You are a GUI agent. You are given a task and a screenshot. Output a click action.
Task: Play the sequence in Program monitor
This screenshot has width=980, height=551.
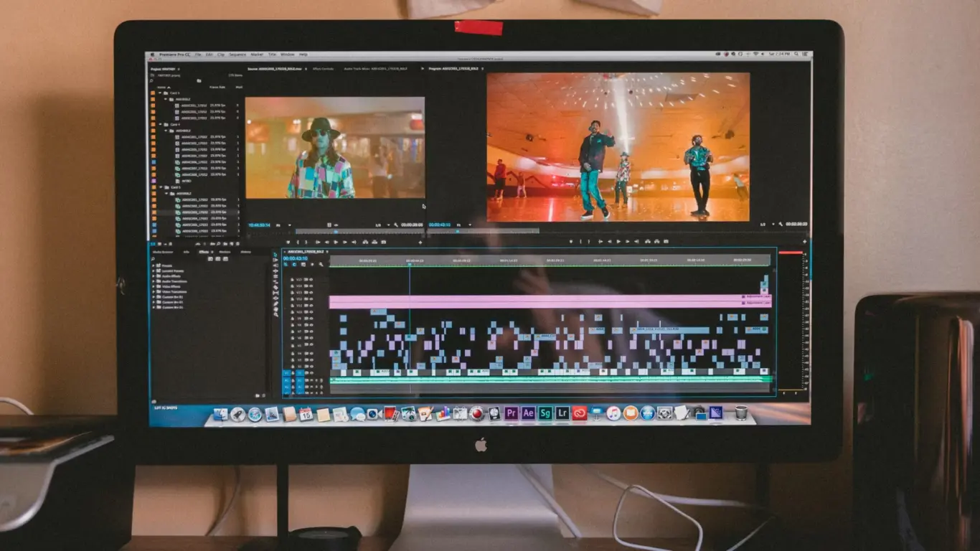[618, 242]
